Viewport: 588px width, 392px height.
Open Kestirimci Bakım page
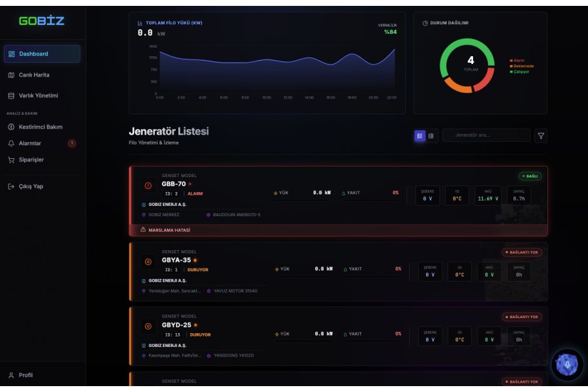[41, 127]
